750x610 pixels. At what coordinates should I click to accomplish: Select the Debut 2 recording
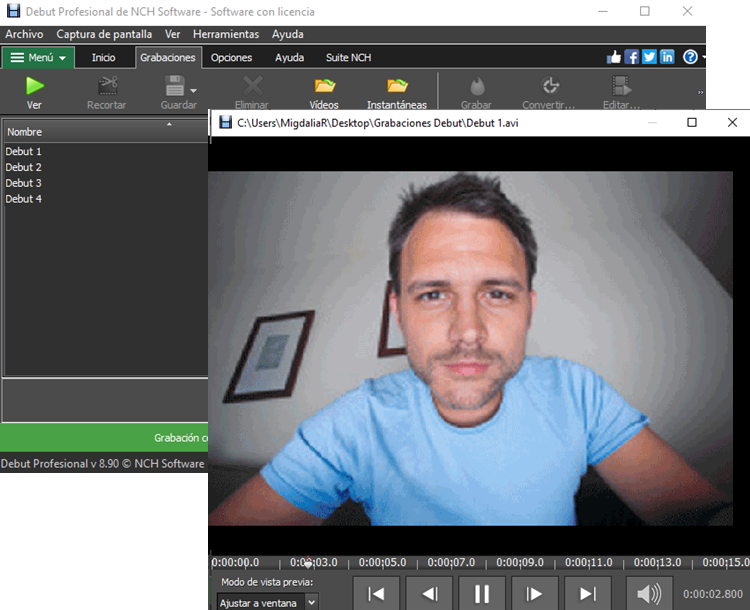[23, 167]
